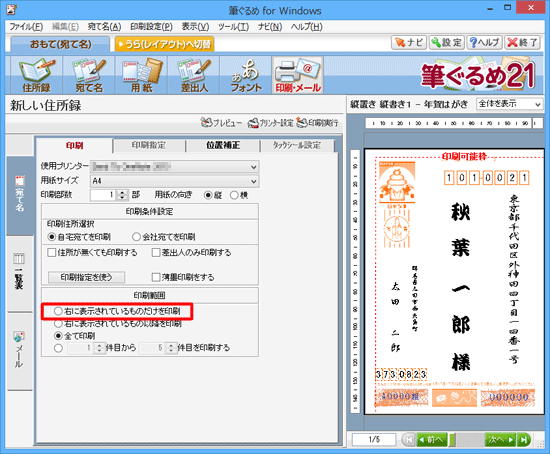Switch to the タックシール設定 tab
The width and height of the screenshot is (550, 454).
[x=297, y=146]
